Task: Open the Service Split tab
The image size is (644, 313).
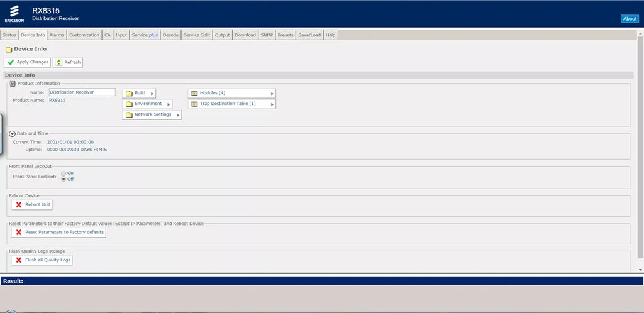Action: pos(197,35)
